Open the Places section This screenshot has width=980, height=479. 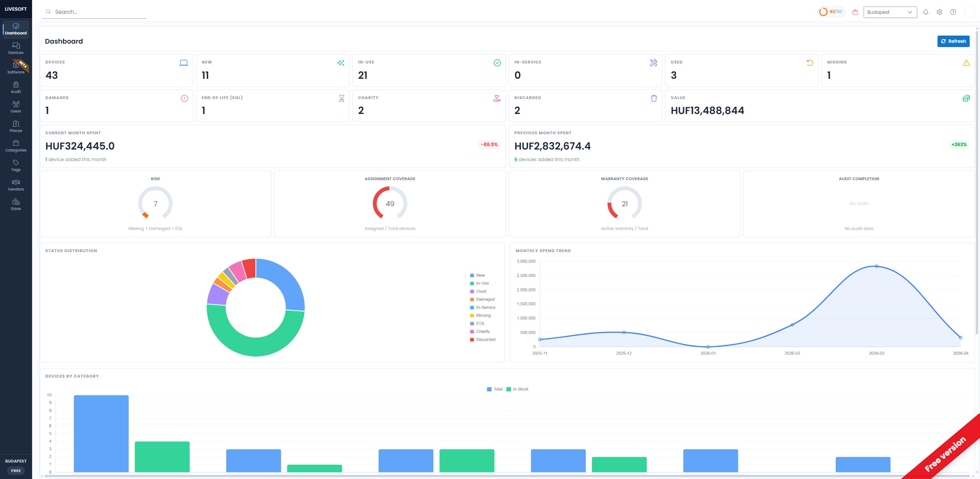tap(16, 127)
